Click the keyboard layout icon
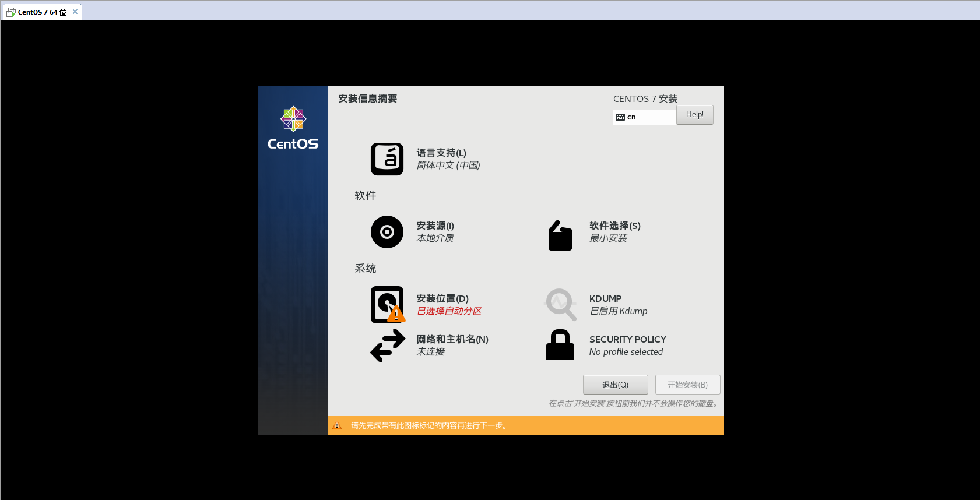Image resolution: width=980 pixels, height=500 pixels. click(x=620, y=117)
